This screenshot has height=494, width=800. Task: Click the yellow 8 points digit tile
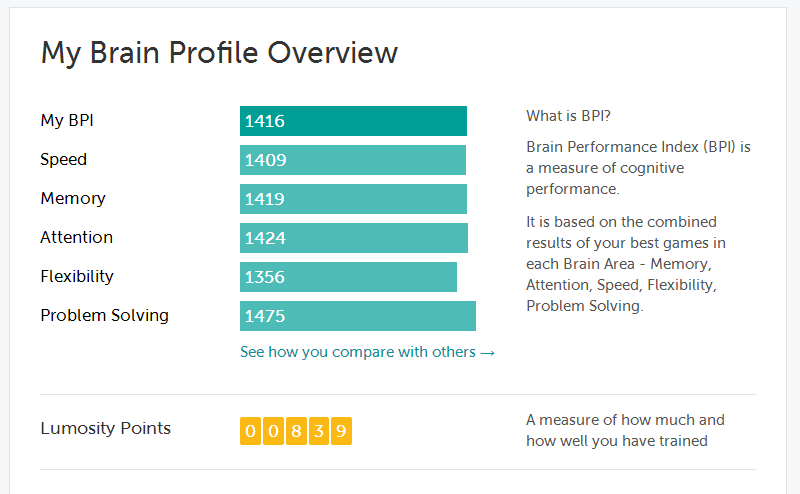click(296, 431)
